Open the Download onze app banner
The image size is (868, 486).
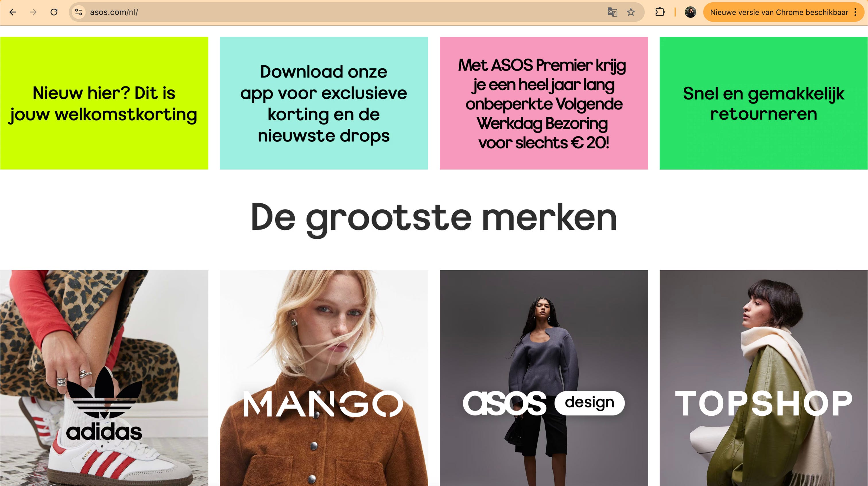[324, 103]
